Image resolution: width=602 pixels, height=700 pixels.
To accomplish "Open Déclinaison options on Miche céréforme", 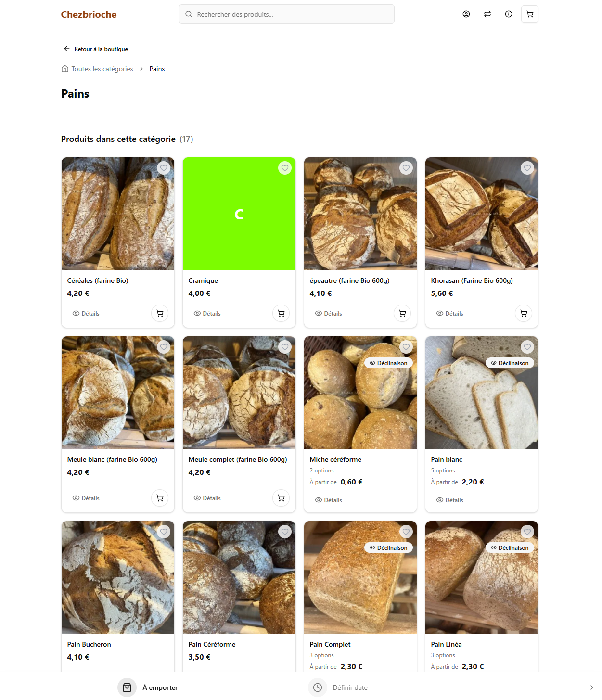I will coord(388,363).
